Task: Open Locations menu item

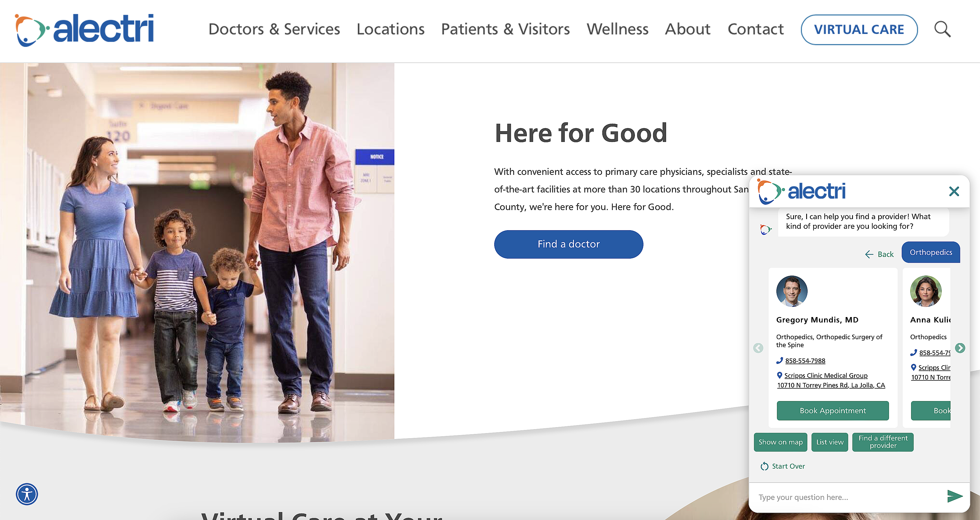Action: [390, 29]
